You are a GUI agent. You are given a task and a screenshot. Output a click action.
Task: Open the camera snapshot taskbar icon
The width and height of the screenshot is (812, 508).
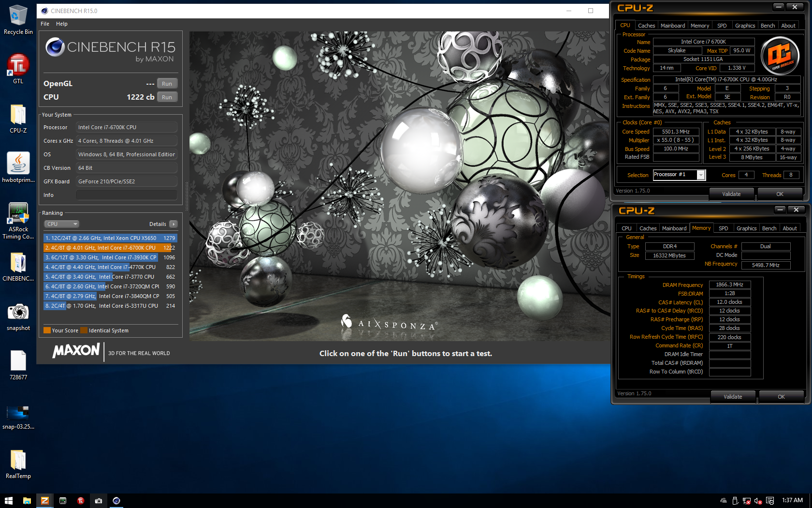(99, 501)
